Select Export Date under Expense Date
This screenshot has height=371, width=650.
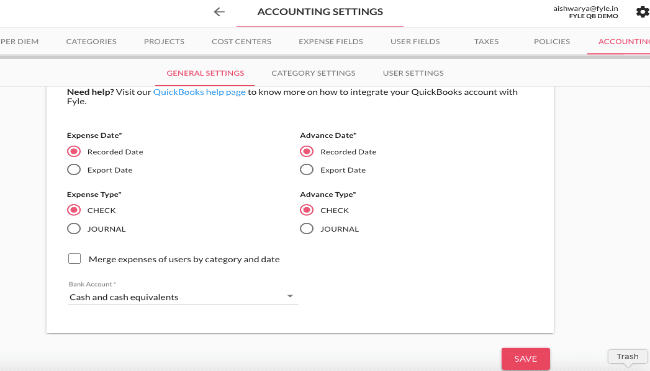(74, 170)
